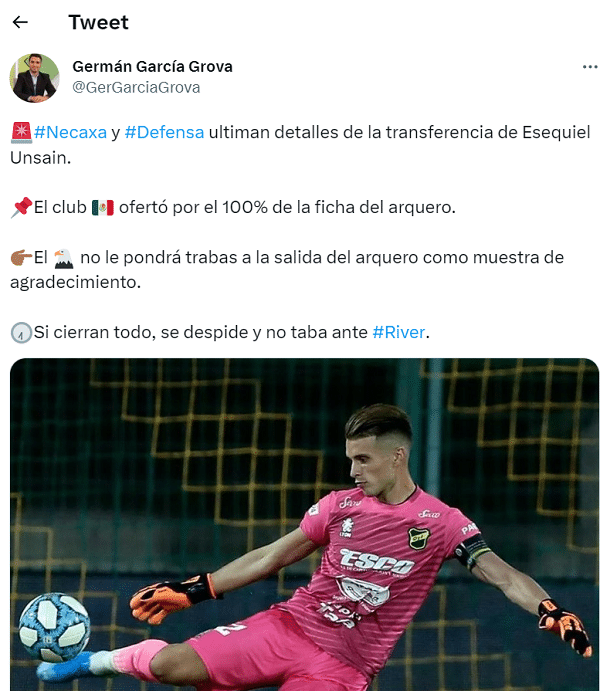Click the goalkeeper's orange glove at right
The height and width of the screenshot is (691, 600).
[x=565, y=626]
